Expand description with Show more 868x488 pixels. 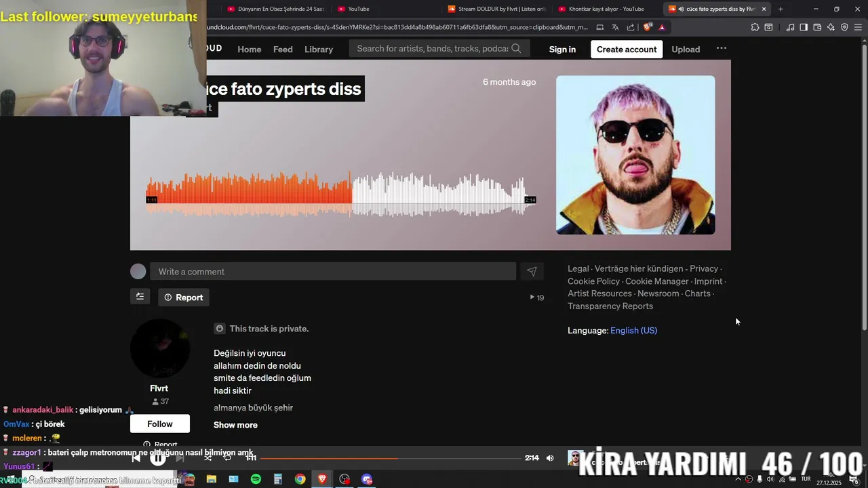pos(235,425)
